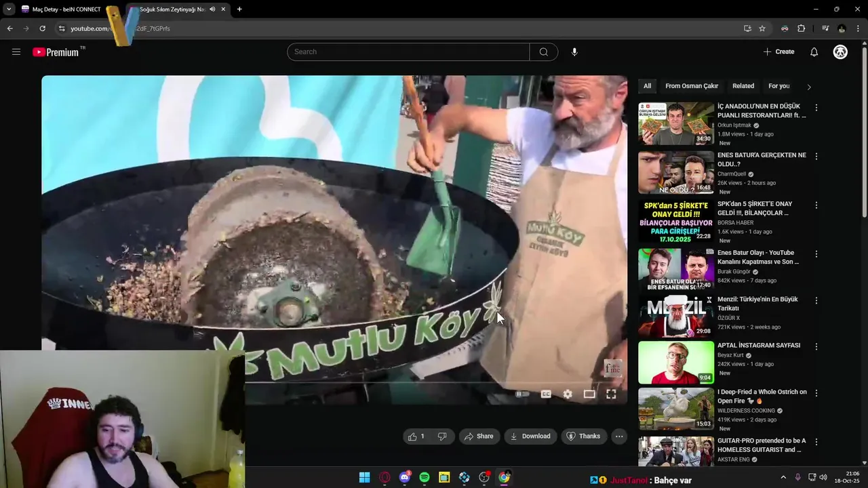Image resolution: width=868 pixels, height=488 pixels.
Task: Select the For you filter chip
Action: pyautogui.click(x=779, y=86)
